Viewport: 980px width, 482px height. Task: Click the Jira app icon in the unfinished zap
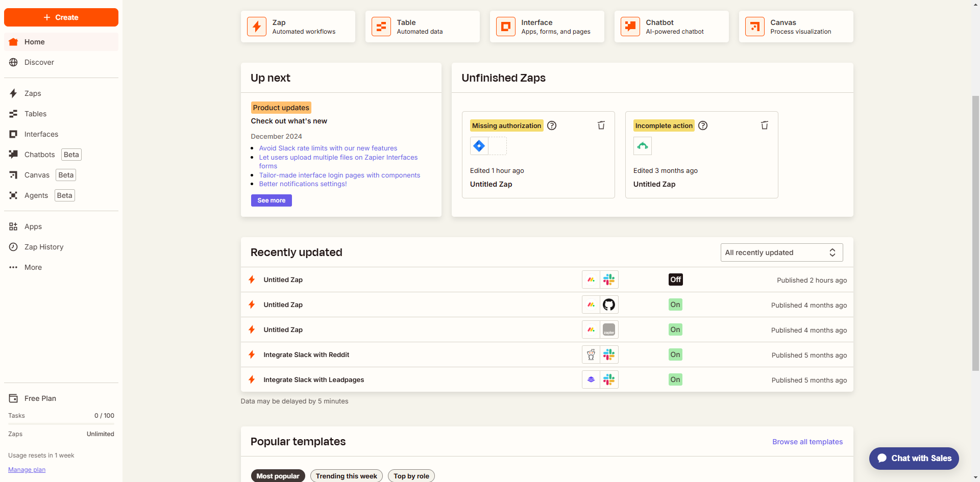click(x=479, y=146)
